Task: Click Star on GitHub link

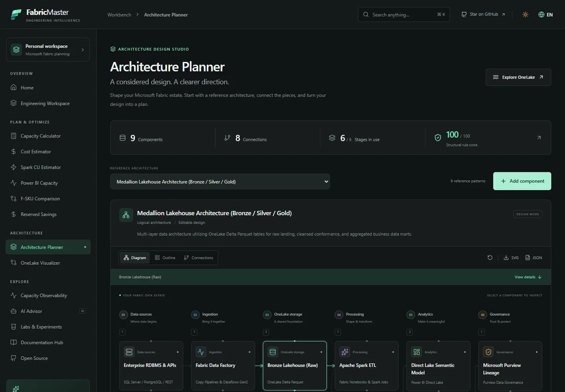Action: tap(483, 15)
